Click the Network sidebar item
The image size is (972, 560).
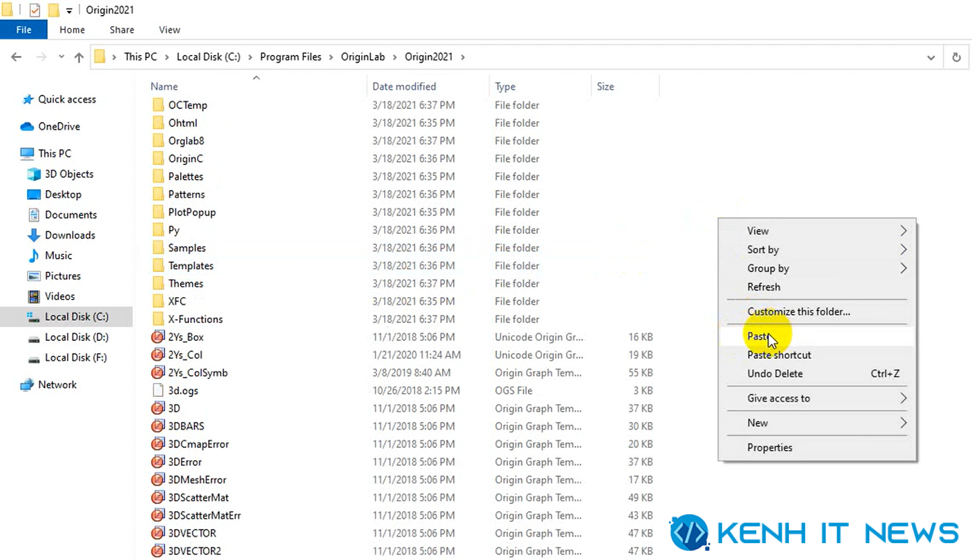57,385
